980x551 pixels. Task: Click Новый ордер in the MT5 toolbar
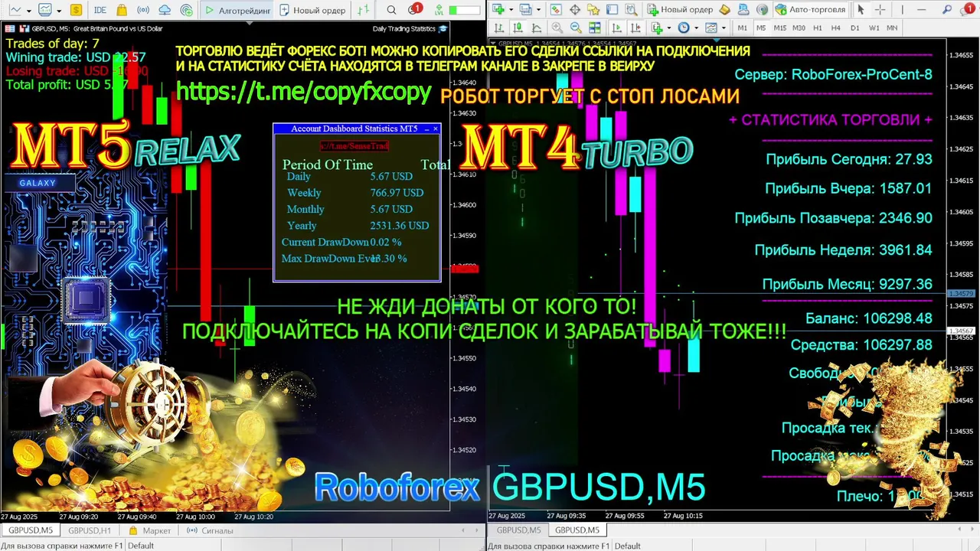click(x=313, y=11)
